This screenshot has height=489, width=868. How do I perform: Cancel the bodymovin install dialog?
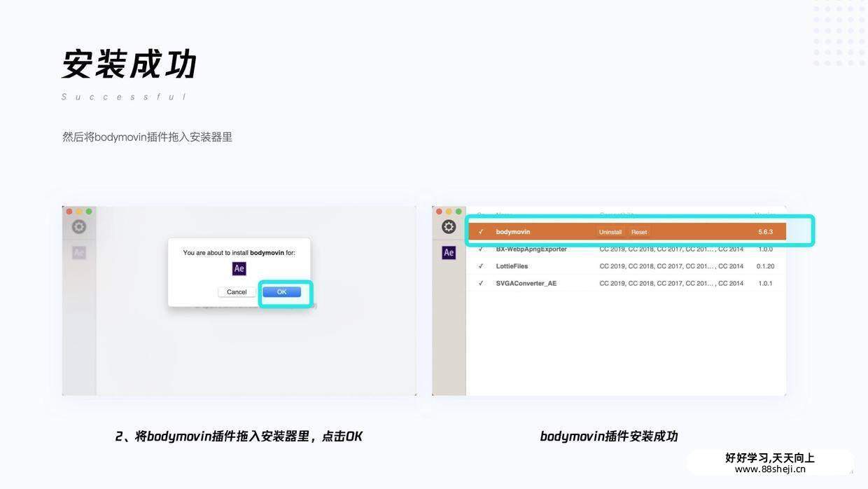click(x=237, y=292)
